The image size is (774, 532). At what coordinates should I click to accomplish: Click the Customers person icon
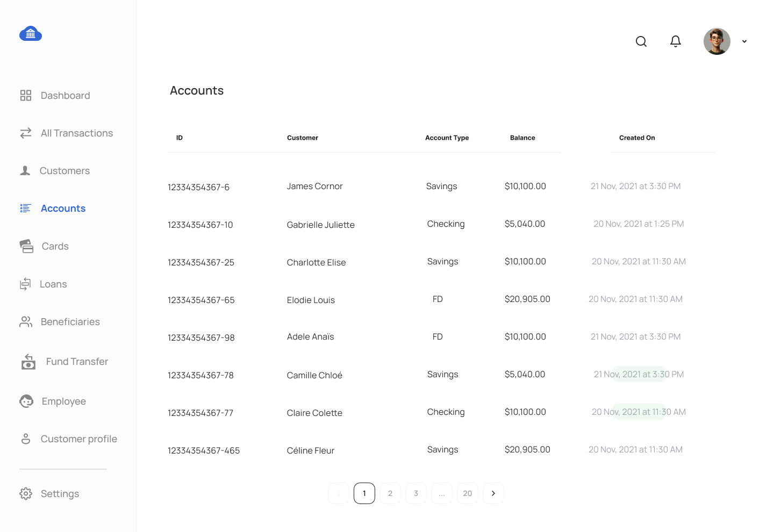(x=25, y=171)
